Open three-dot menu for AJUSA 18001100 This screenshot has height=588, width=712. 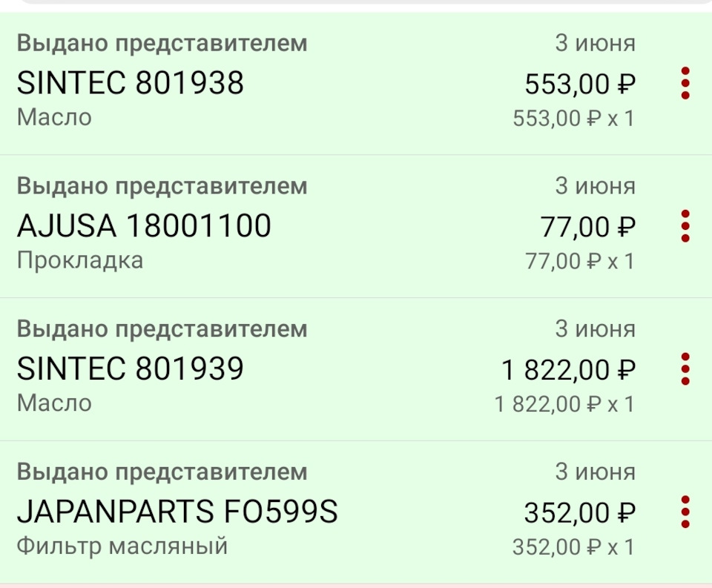click(685, 226)
